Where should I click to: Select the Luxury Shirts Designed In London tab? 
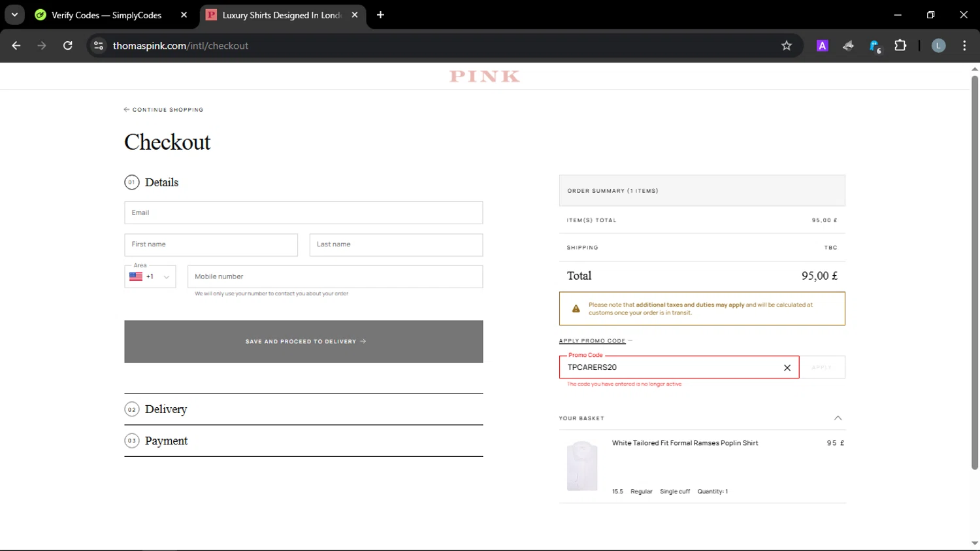pyautogui.click(x=282, y=15)
